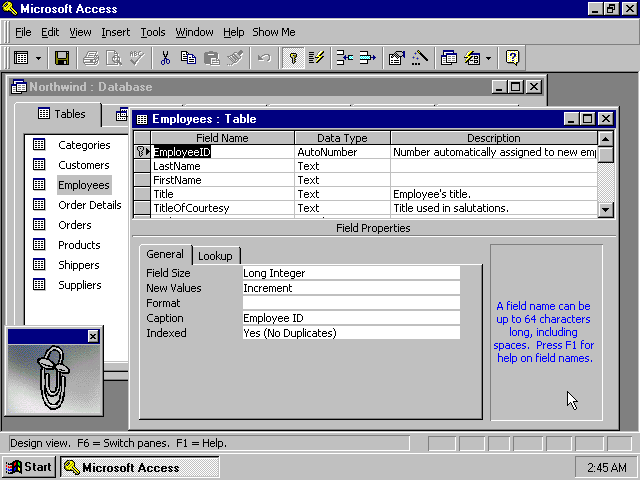Click the FirstName field name cell
The height and width of the screenshot is (480, 640).
point(222,180)
